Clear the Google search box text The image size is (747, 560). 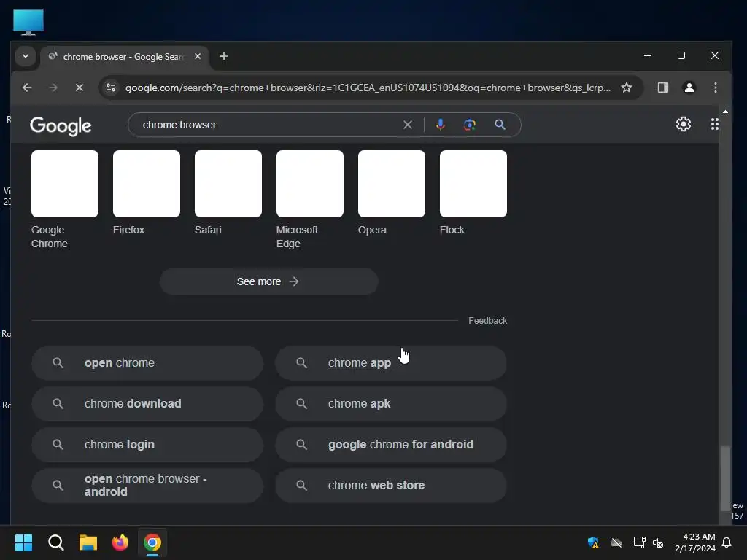tap(408, 125)
